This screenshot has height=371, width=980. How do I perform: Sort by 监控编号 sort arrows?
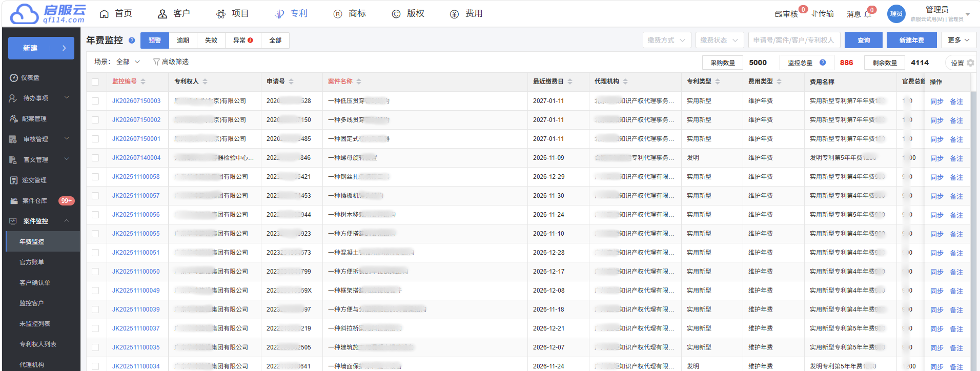pyautogui.click(x=143, y=81)
